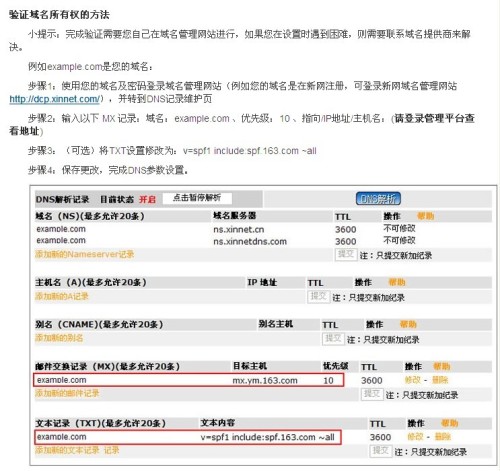Open 帮助 in the 邮件交换记录 (MX) header

(442, 367)
